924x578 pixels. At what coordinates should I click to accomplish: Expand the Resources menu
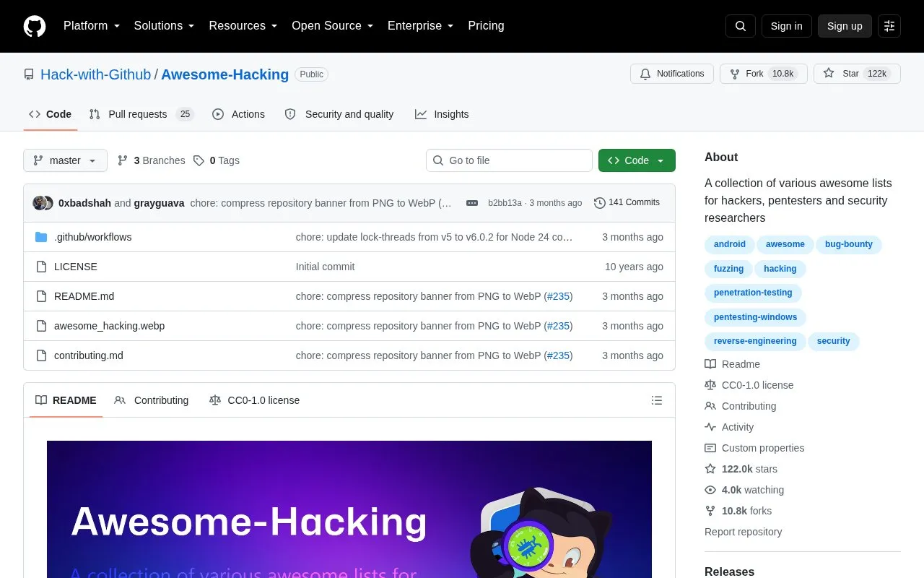point(243,26)
